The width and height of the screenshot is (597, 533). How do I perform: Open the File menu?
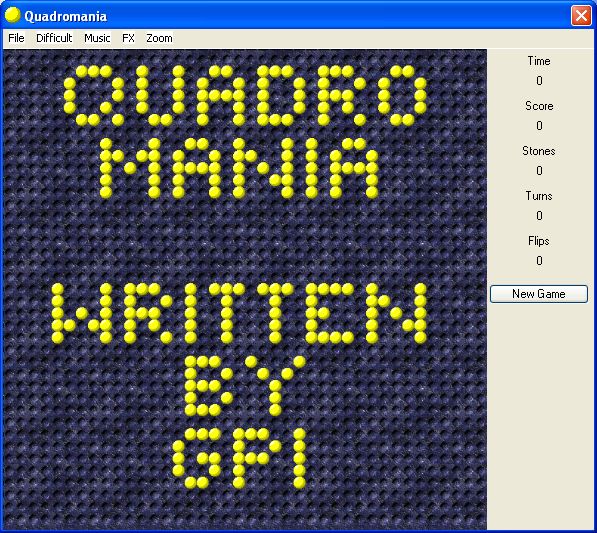(x=16, y=38)
